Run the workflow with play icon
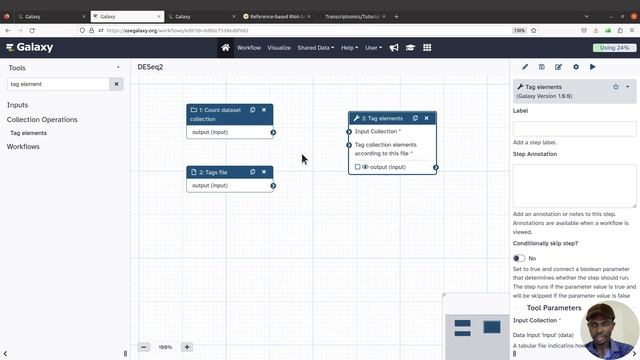640x360 pixels. (x=593, y=67)
